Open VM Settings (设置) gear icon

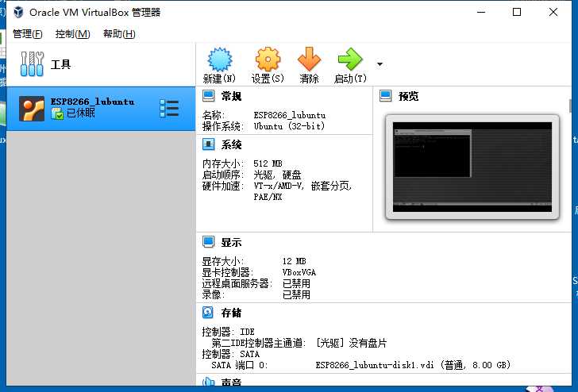[x=268, y=60]
